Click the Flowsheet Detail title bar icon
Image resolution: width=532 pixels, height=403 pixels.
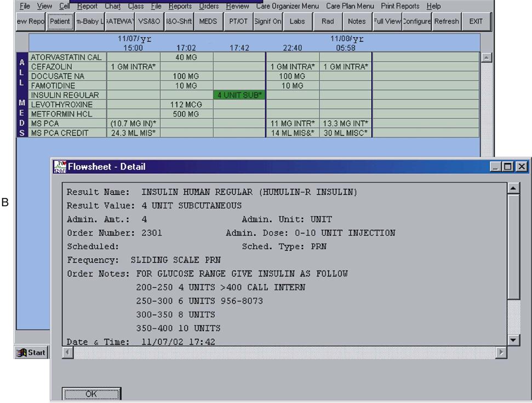click(59, 167)
